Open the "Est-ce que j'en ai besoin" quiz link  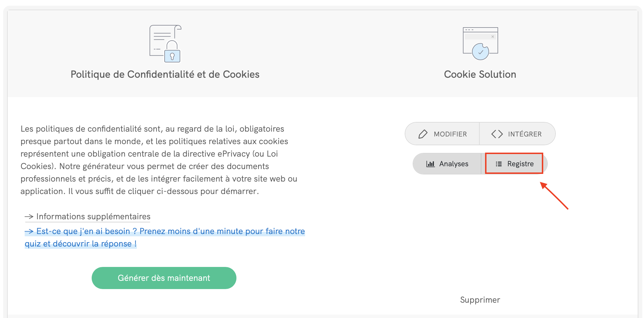coord(171,231)
